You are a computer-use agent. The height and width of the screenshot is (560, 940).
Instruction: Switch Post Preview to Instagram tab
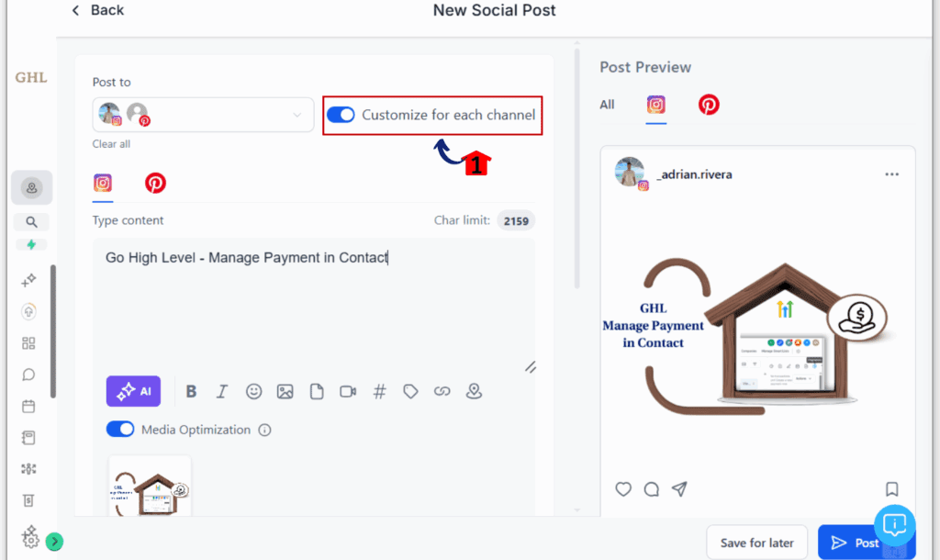655,105
